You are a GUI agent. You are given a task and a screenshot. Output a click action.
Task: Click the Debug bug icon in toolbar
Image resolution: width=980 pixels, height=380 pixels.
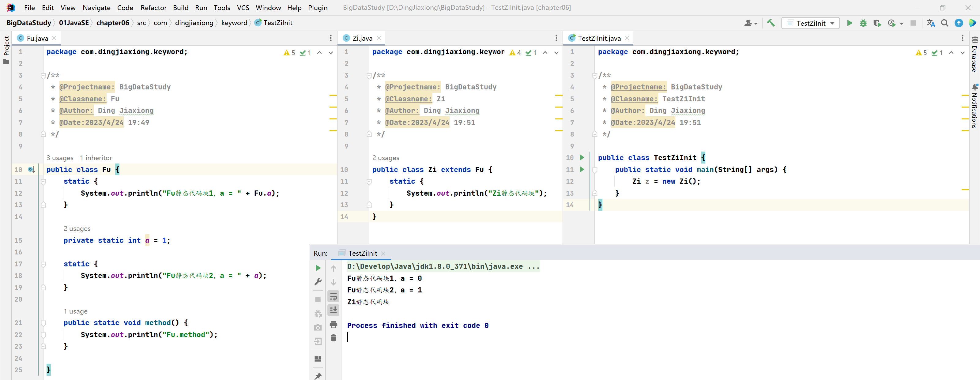863,23
